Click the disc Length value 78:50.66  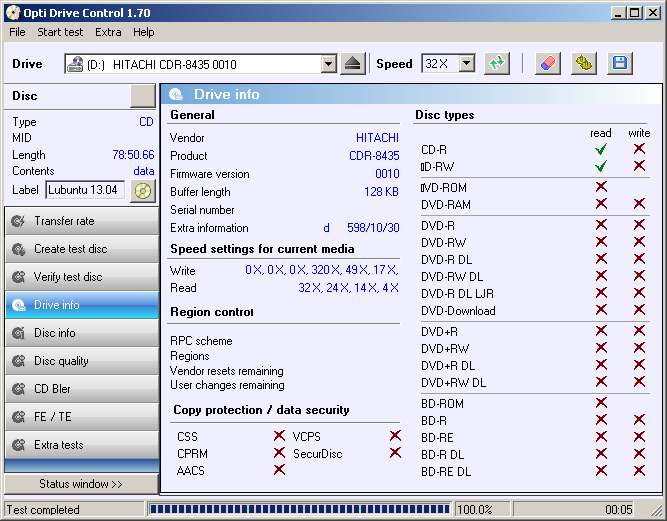pos(133,155)
